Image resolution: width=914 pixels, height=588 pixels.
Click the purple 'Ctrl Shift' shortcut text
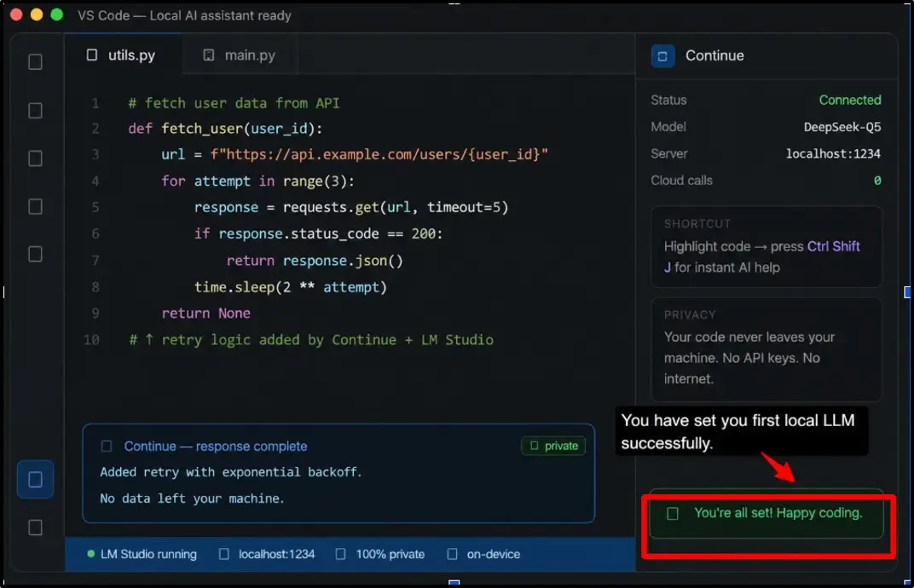click(834, 246)
